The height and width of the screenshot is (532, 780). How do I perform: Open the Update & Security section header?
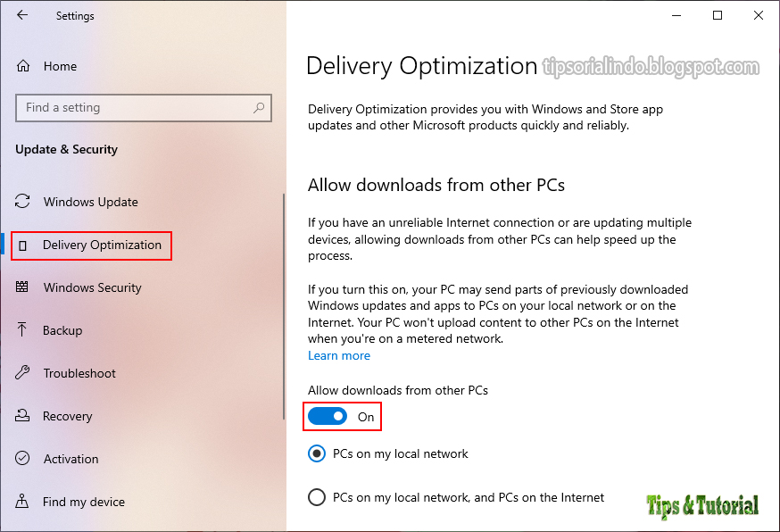(66, 149)
